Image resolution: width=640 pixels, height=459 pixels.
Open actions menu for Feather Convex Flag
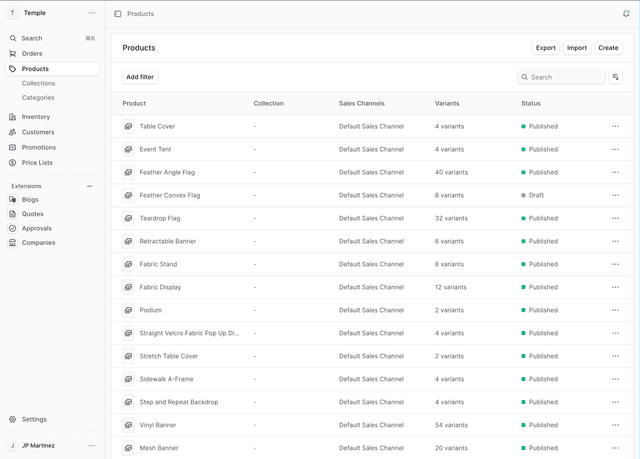coord(615,195)
